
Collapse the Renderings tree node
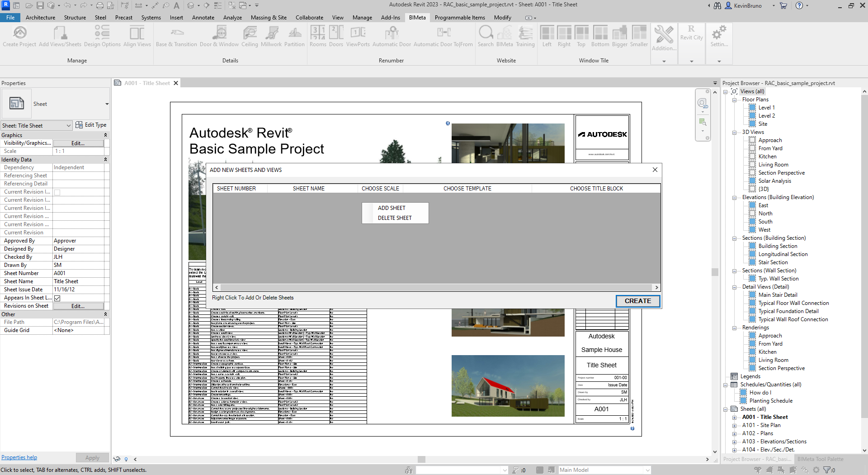pyautogui.click(x=735, y=328)
